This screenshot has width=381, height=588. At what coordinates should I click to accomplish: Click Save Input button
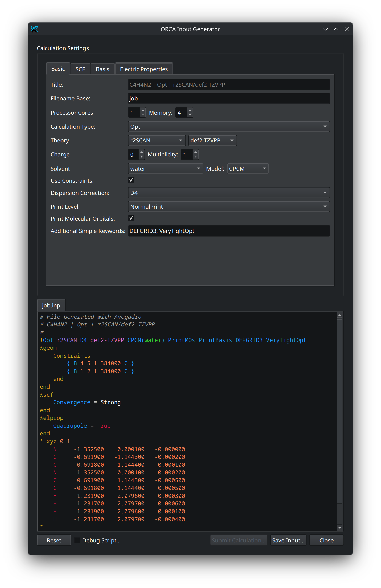pyautogui.click(x=288, y=540)
